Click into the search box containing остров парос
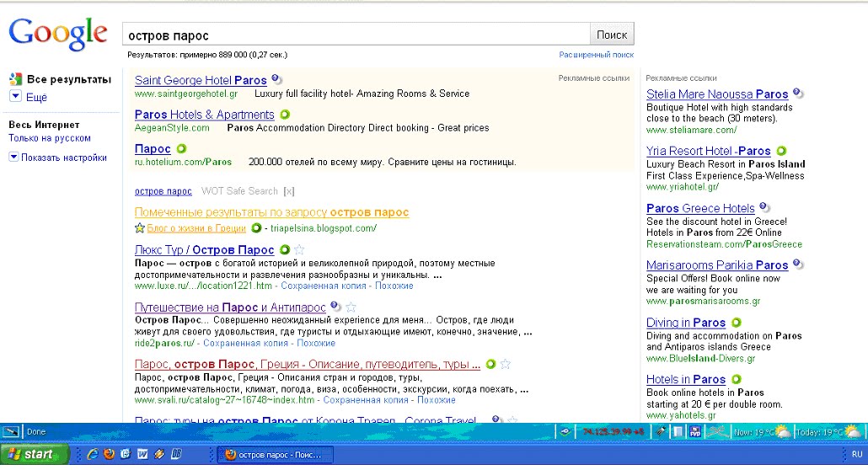This screenshot has height=470, width=868. pyautogui.click(x=356, y=35)
